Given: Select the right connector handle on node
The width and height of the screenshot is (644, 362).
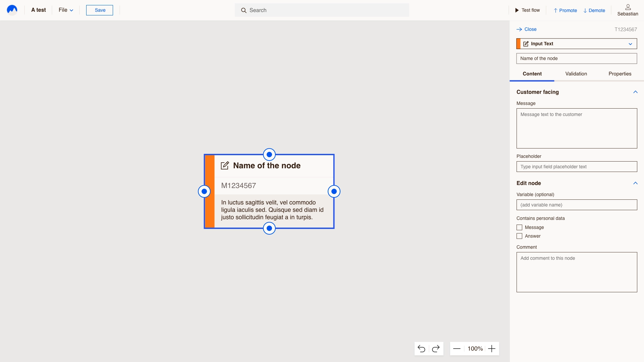Looking at the screenshot, I should pyautogui.click(x=334, y=191).
